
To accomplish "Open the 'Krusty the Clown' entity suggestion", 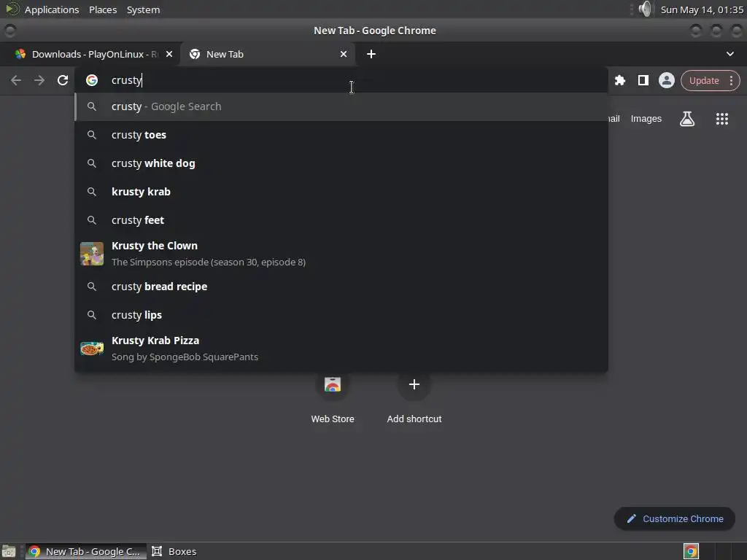I will [x=341, y=253].
